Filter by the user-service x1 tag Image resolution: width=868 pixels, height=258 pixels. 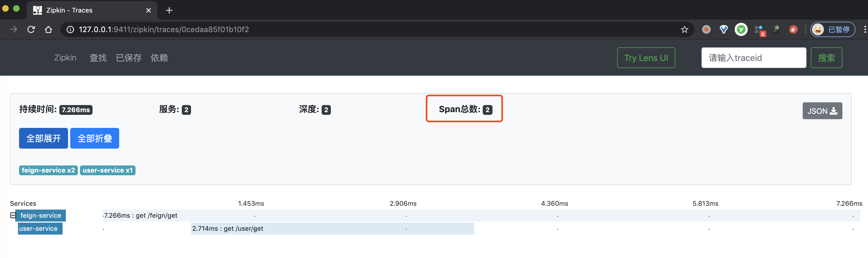pyautogui.click(x=107, y=170)
